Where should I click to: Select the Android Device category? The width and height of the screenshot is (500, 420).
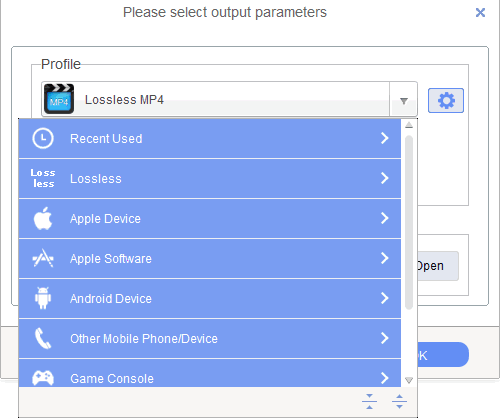[210, 298]
